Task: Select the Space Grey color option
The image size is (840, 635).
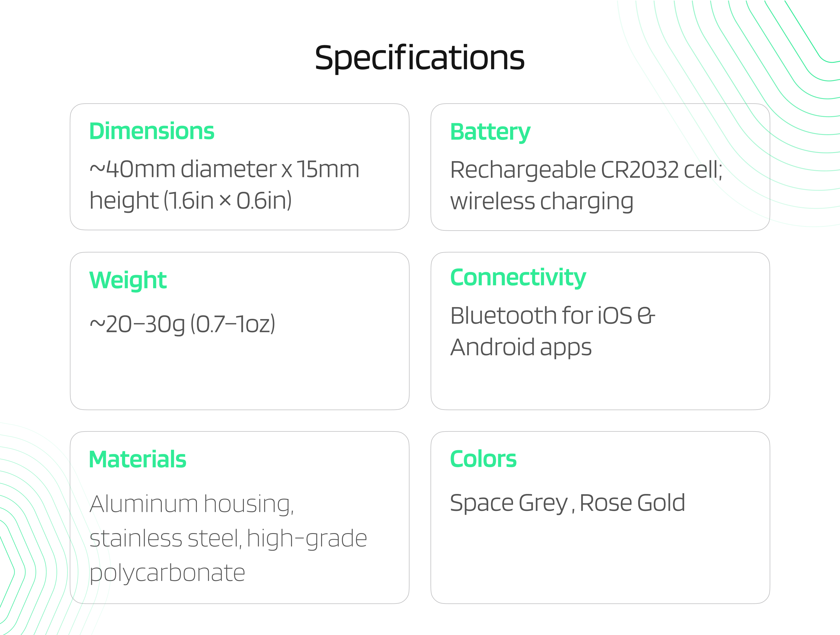Action: [x=509, y=503]
